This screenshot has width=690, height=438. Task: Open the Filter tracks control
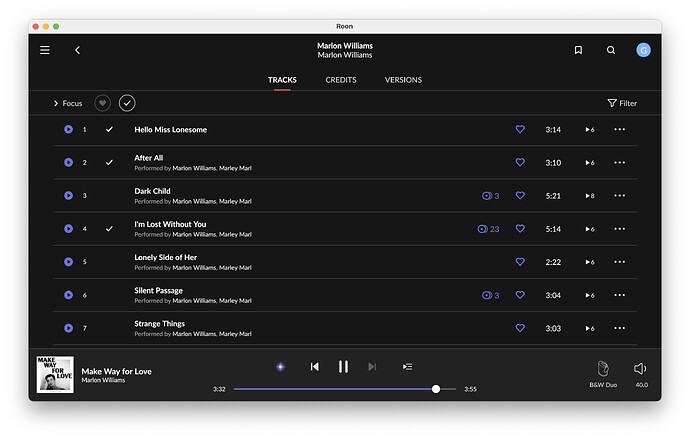point(621,103)
